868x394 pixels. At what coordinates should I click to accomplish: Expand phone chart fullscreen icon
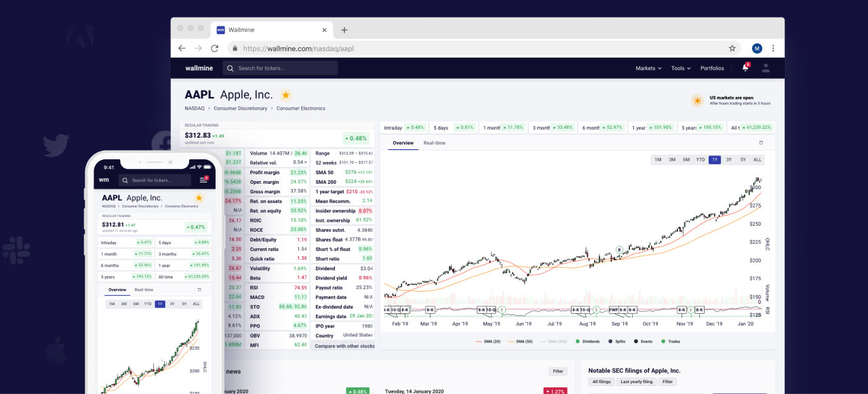coord(199,290)
